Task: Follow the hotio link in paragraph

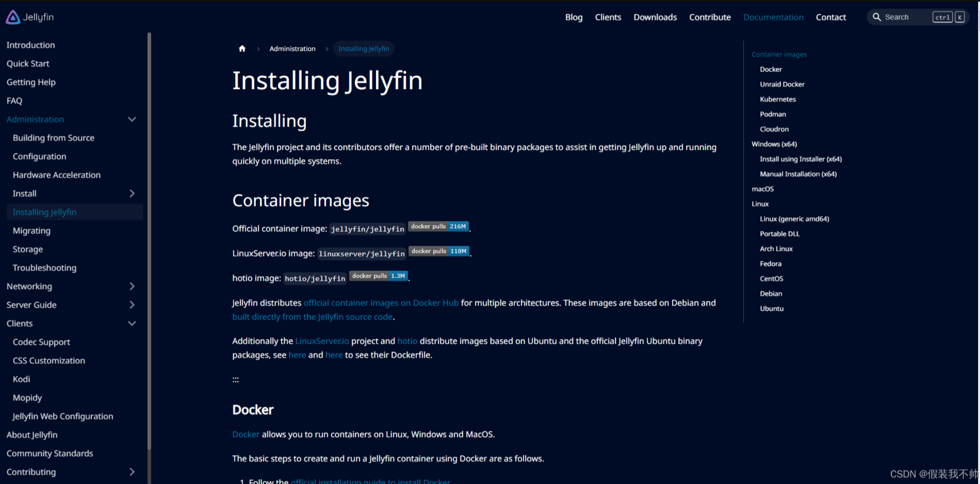Action: tap(407, 341)
